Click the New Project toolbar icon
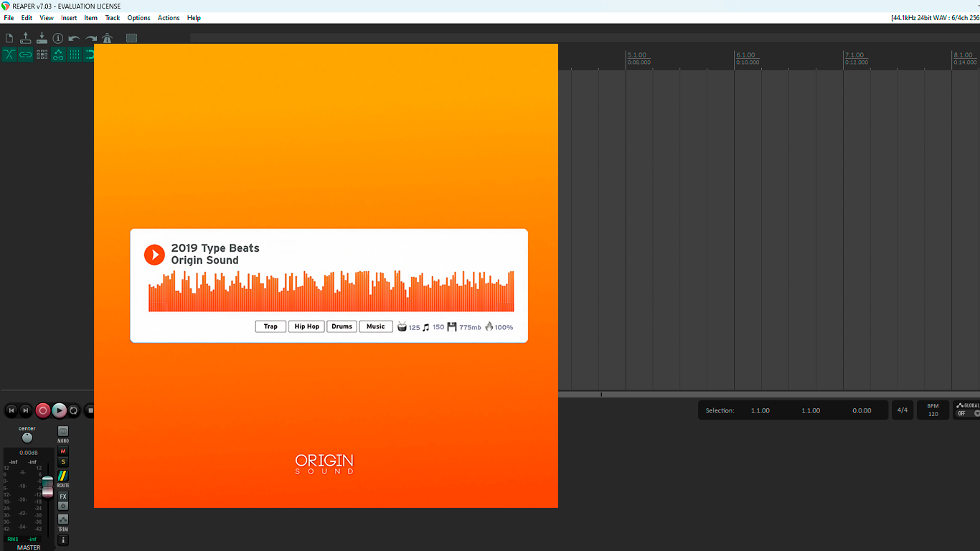This screenshot has width=980, height=551. point(9,38)
